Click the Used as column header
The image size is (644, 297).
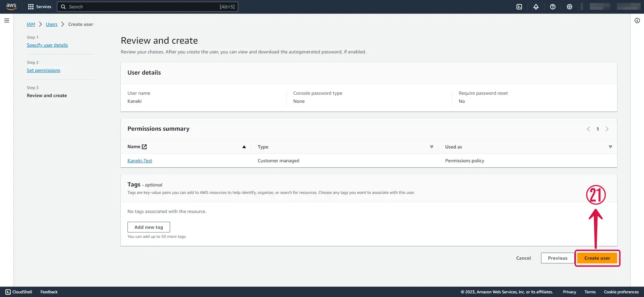453,147
